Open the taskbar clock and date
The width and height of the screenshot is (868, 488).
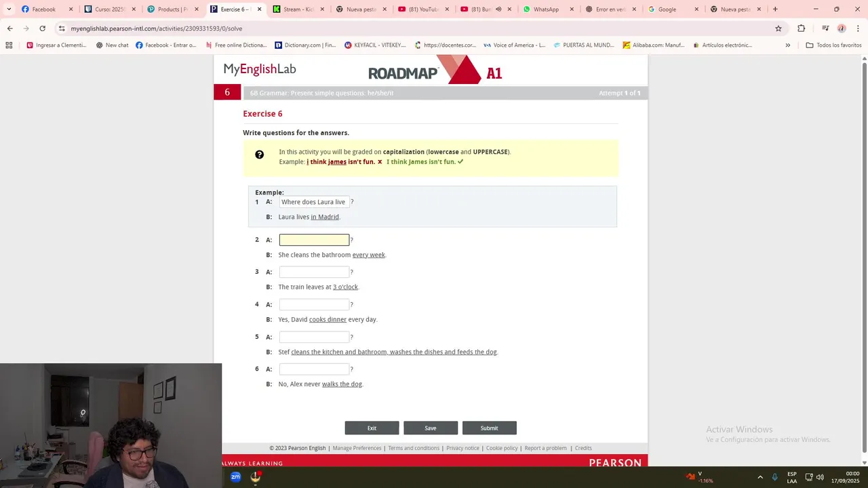point(845,477)
